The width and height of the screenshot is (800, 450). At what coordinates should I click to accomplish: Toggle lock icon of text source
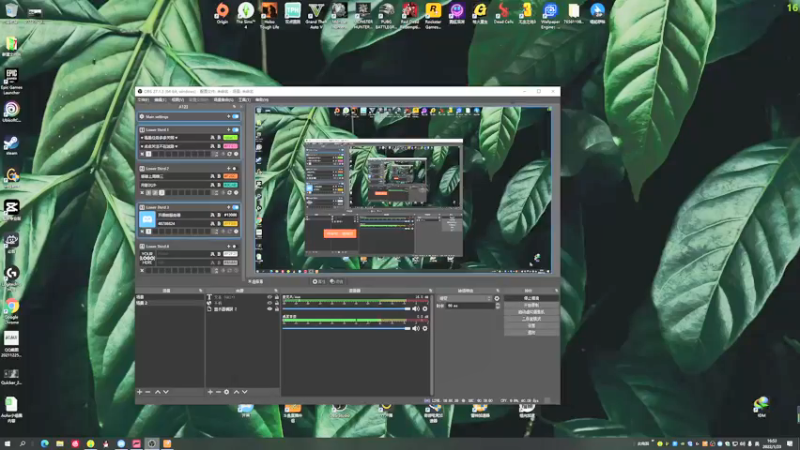point(277,297)
